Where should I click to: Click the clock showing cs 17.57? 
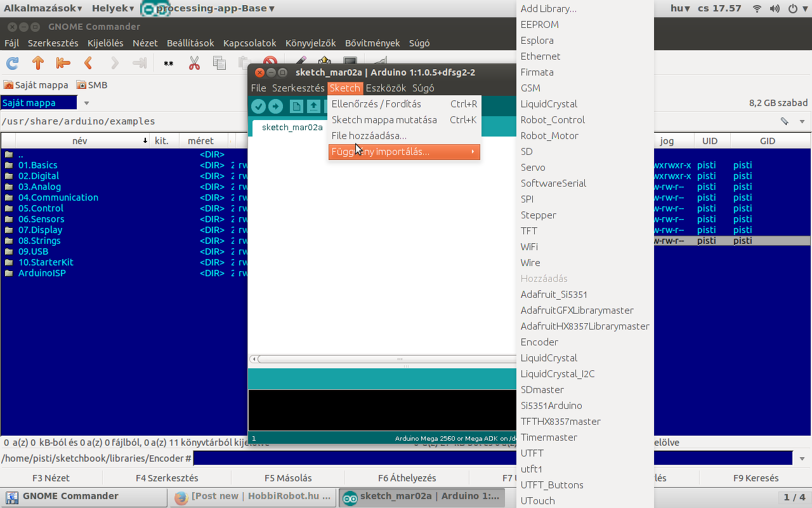pos(719,8)
